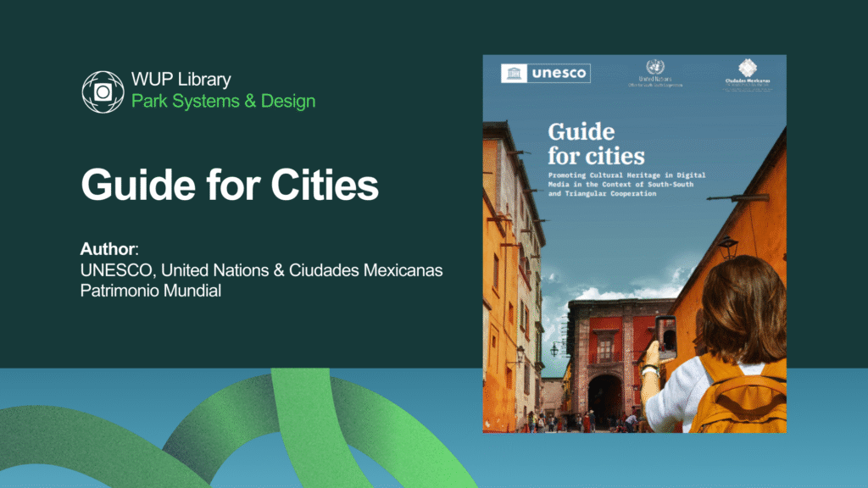Click 'UNESCO, United Nations & Ciudades Mexicanas' line
Image resolution: width=868 pixels, height=488 pixels.
(x=261, y=270)
